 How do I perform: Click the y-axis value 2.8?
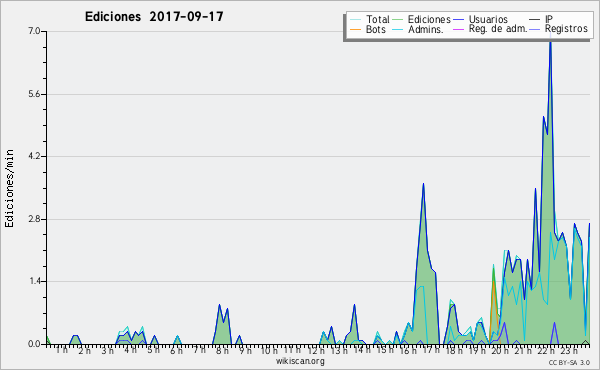click(34, 219)
